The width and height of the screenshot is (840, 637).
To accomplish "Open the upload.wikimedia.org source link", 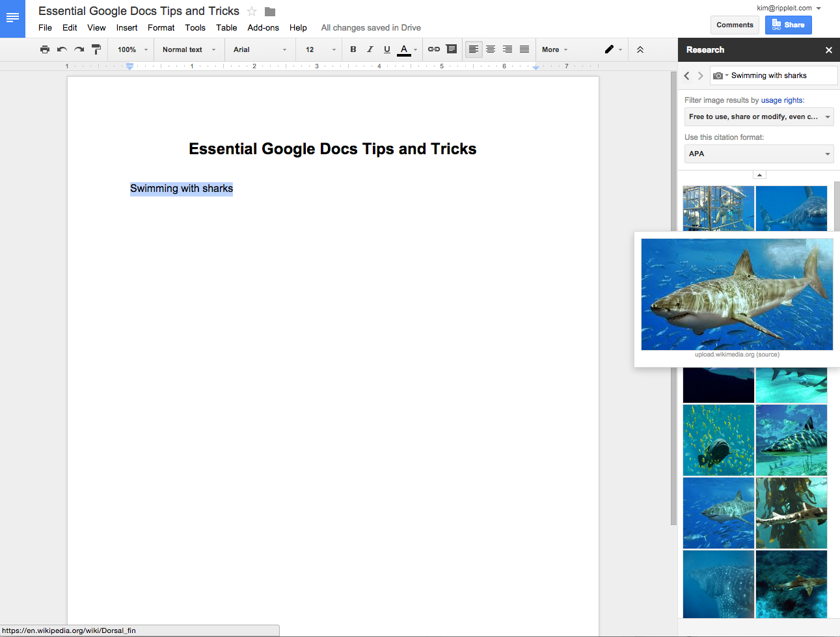I will [737, 355].
